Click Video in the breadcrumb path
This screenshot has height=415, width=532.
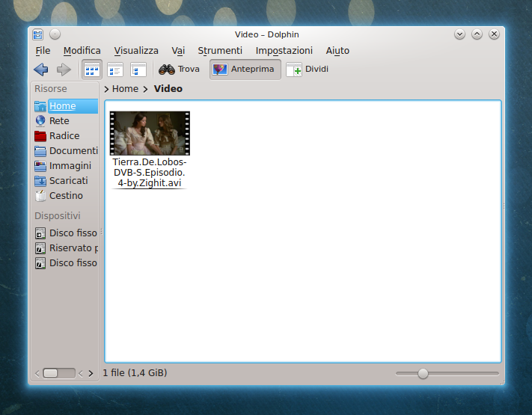[168, 89]
